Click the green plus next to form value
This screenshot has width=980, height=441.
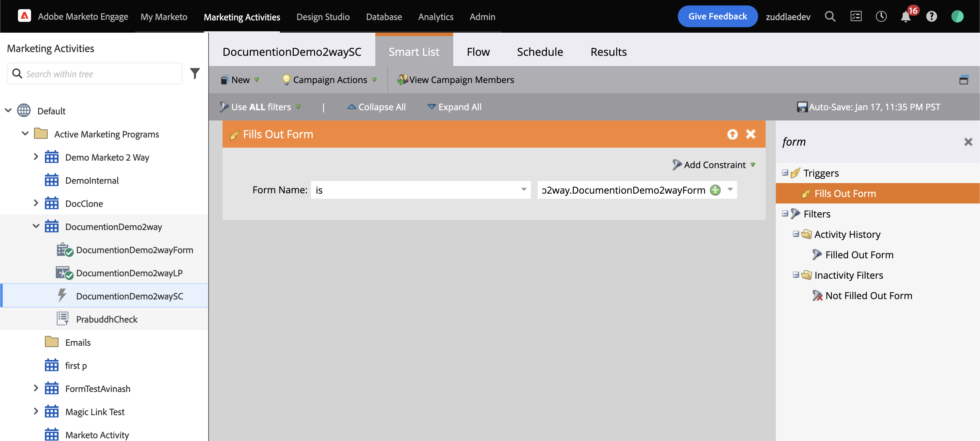[715, 190]
